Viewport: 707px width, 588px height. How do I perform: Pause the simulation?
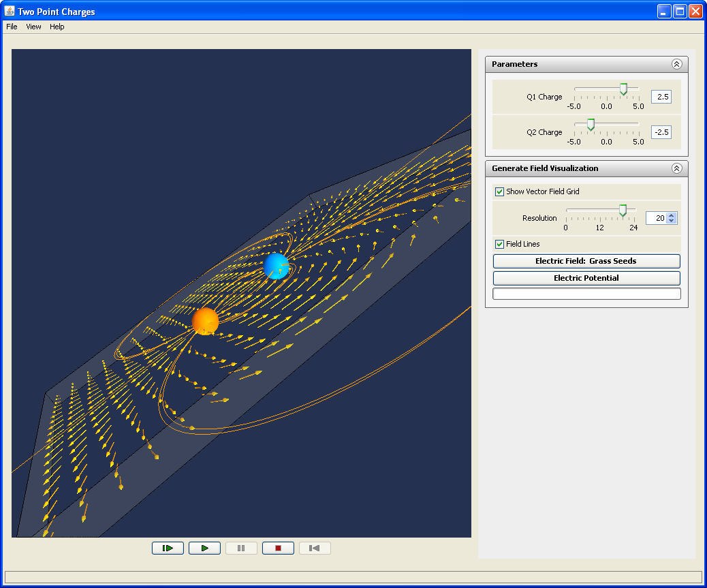click(x=241, y=548)
